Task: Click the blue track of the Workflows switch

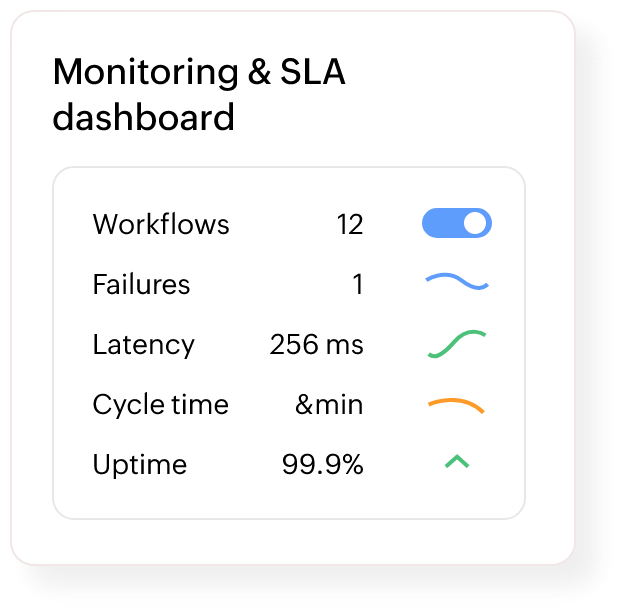Action: click(x=441, y=223)
